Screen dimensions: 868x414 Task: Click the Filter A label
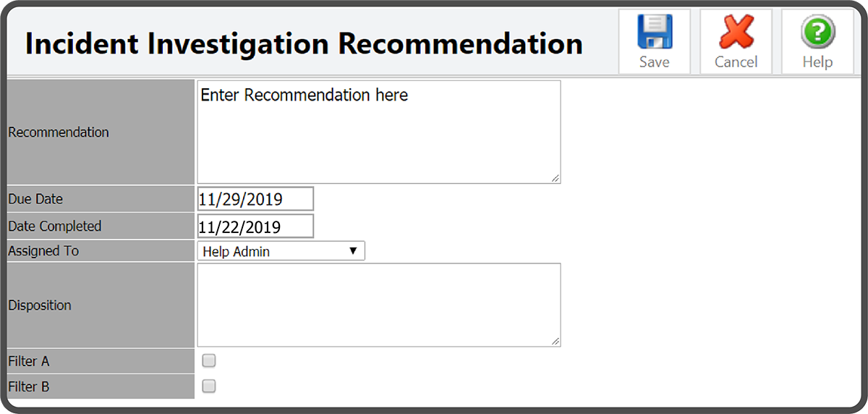click(x=29, y=361)
